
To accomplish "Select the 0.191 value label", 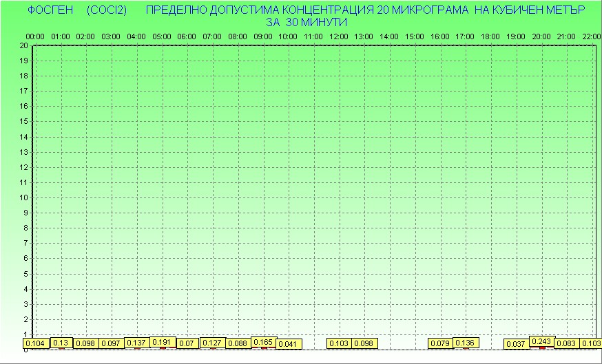I will [x=162, y=341].
